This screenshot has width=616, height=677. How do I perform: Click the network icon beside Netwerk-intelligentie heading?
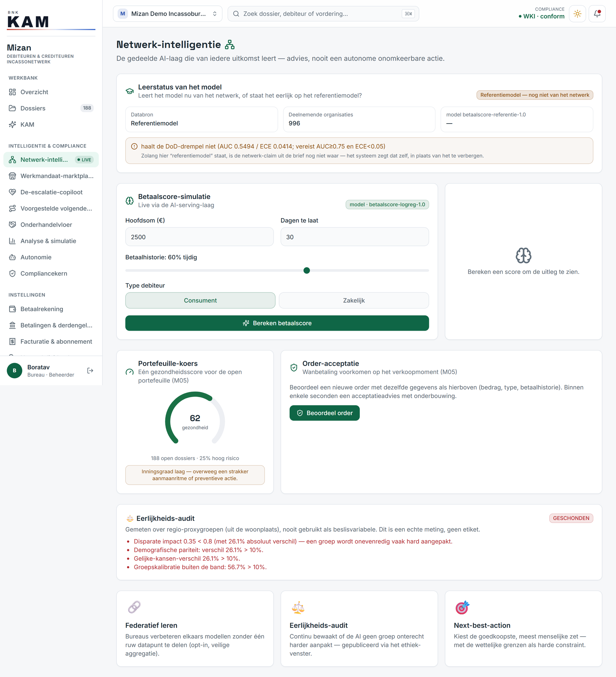coord(230,44)
